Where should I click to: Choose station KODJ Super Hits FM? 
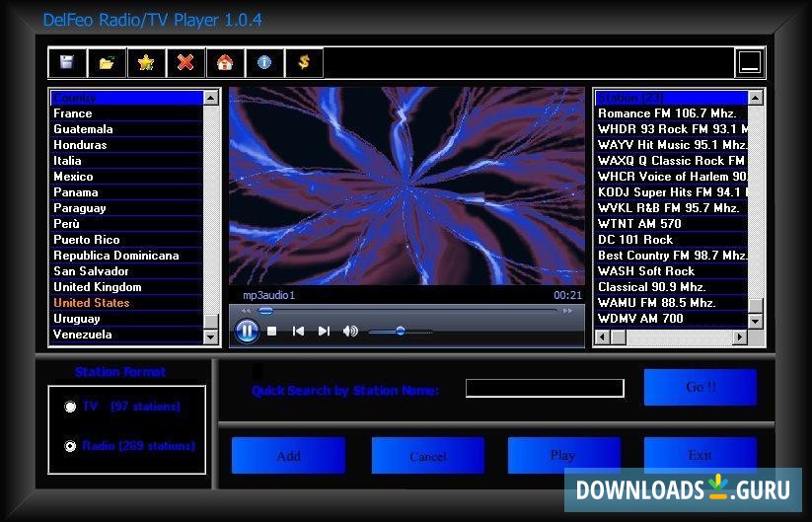671,192
